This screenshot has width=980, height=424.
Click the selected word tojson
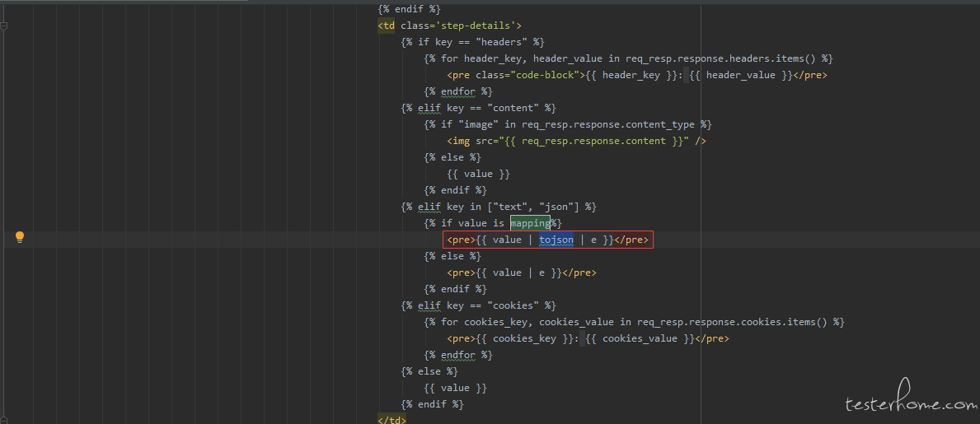556,240
